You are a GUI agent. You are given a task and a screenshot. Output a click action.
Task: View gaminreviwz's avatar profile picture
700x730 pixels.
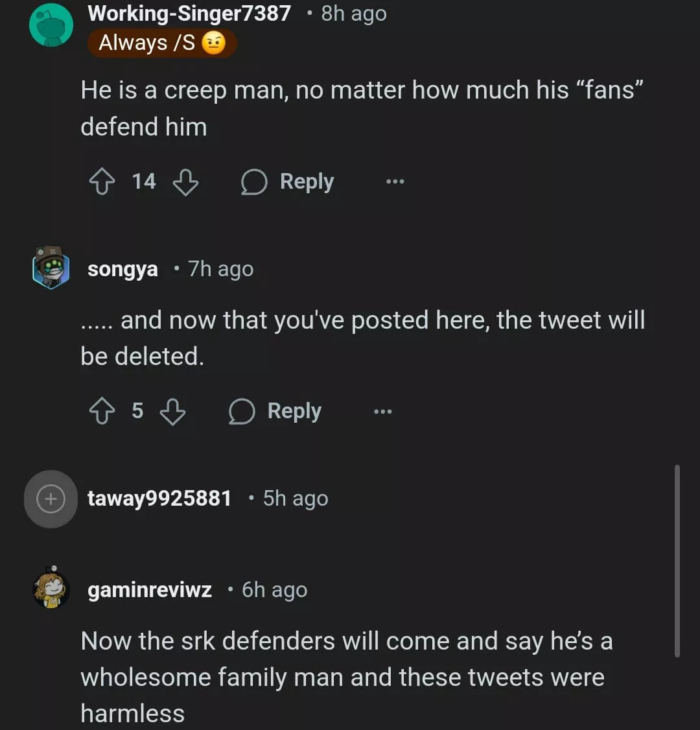click(x=51, y=589)
